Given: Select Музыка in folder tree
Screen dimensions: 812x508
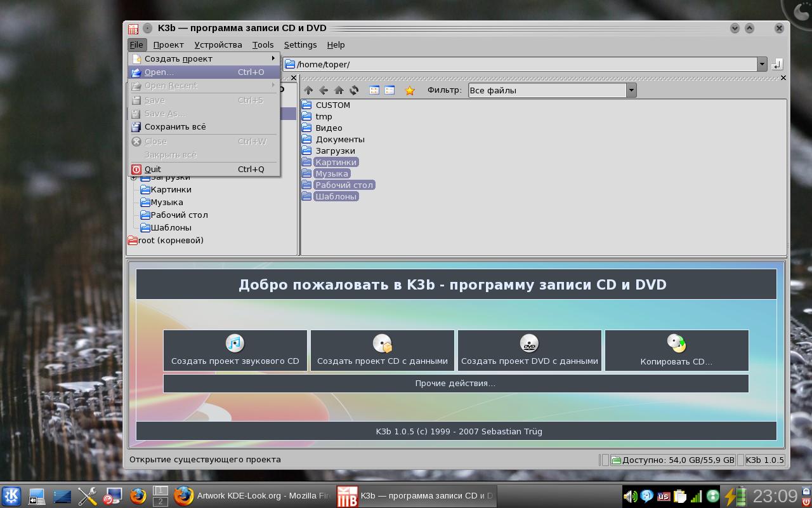Looking at the screenshot, I should pos(162,203).
